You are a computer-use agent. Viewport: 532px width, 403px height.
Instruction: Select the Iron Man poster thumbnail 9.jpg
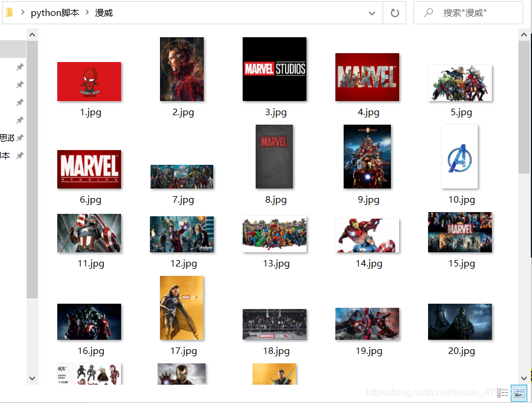click(x=367, y=157)
